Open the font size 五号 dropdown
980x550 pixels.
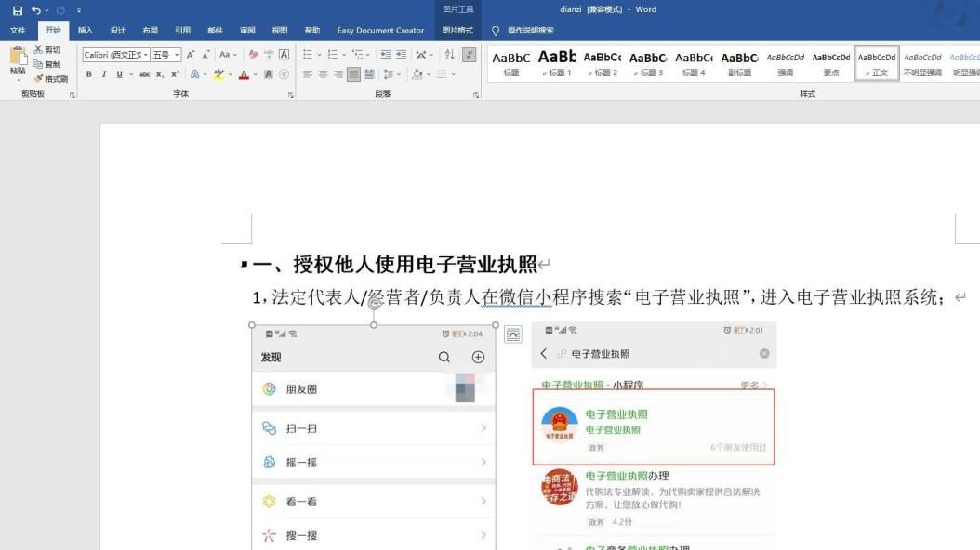point(177,55)
